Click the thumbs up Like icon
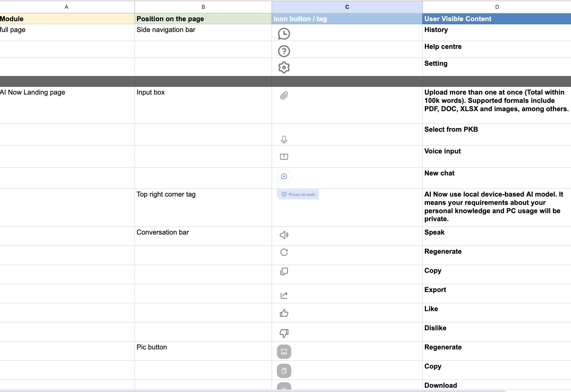Image resolution: width=571 pixels, height=392 pixels. (x=284, y=313)
